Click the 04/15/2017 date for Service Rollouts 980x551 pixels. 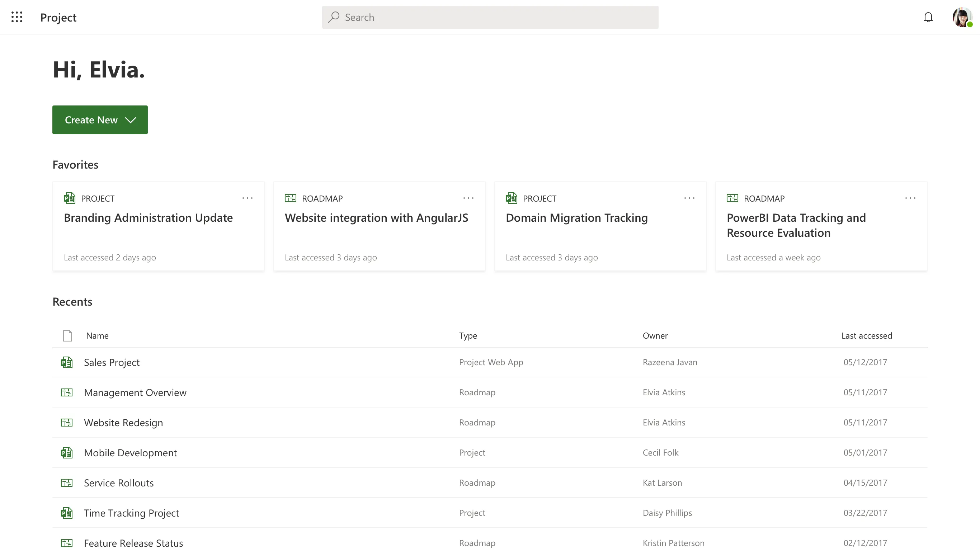(x=865, y=482)
